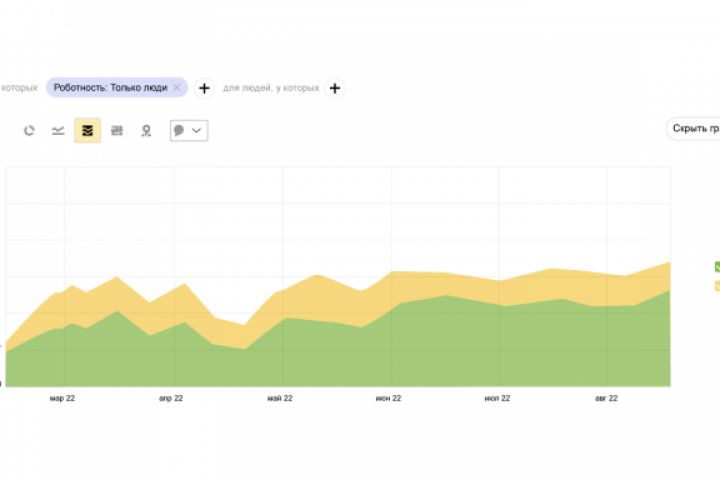Viewport: 720px width, 480px height.
Task: Remove the "Роботность: Только люди" filter
Action: tap(177, 88)
